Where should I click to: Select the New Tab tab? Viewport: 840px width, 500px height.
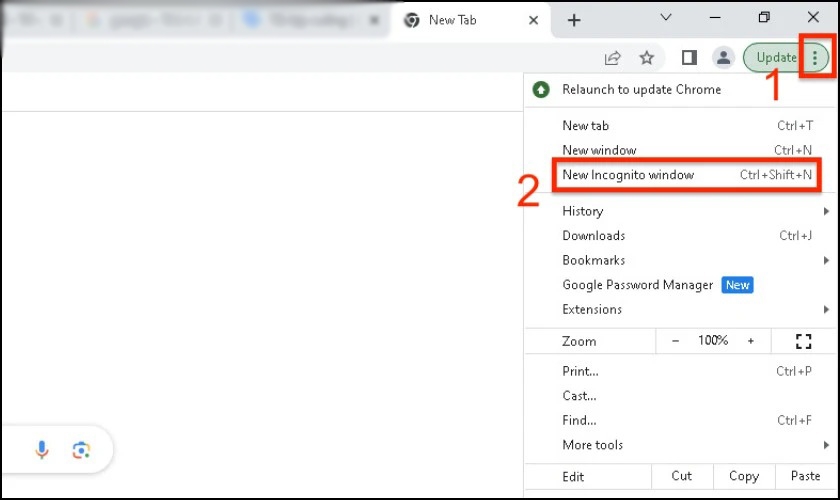click(x=471, y=20)
